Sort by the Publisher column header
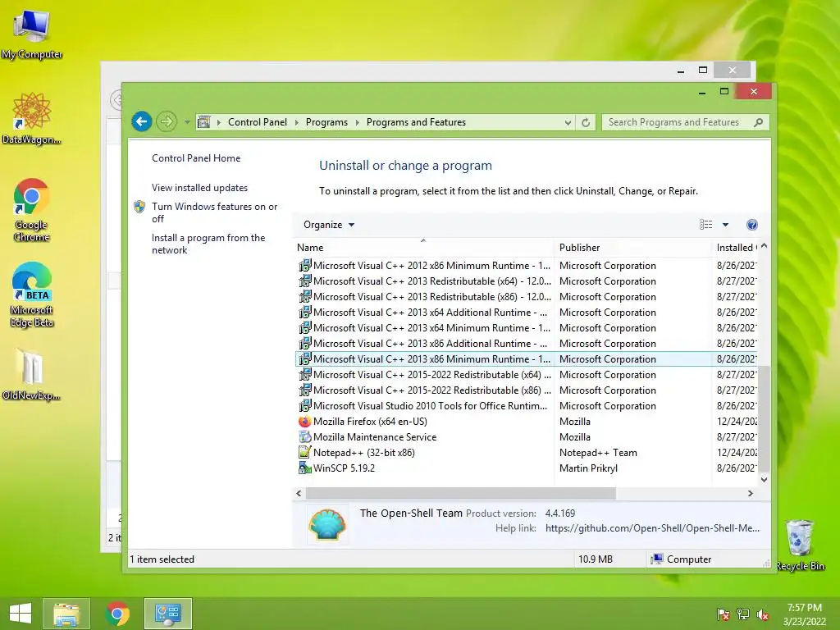 pyautogui.click(x=632, y=248)
